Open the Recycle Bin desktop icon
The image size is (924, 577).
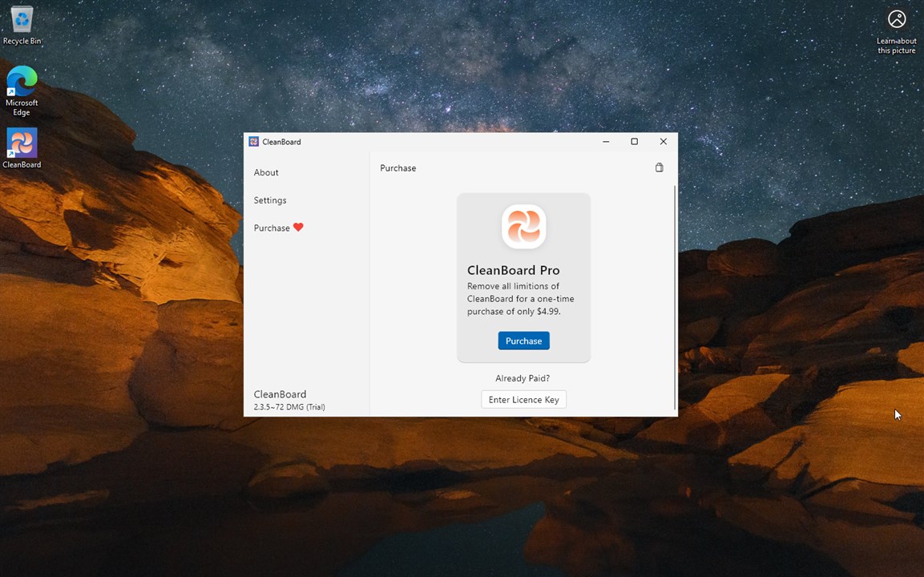22,26
